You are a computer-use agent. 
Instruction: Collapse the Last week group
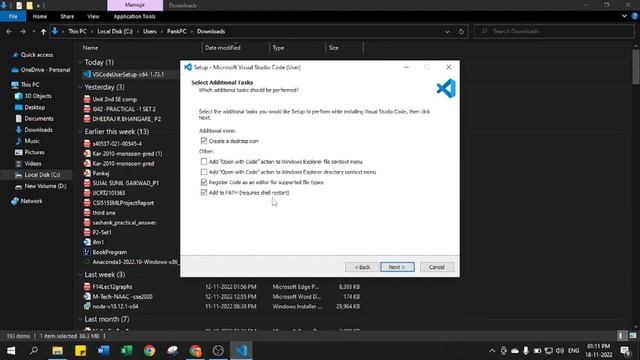[80, 275]
